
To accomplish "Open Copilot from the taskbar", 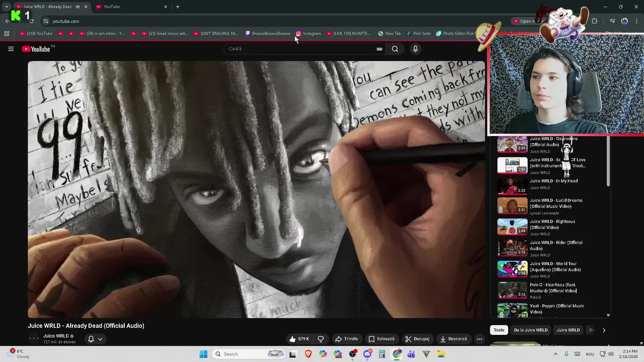I will point(323,354).
